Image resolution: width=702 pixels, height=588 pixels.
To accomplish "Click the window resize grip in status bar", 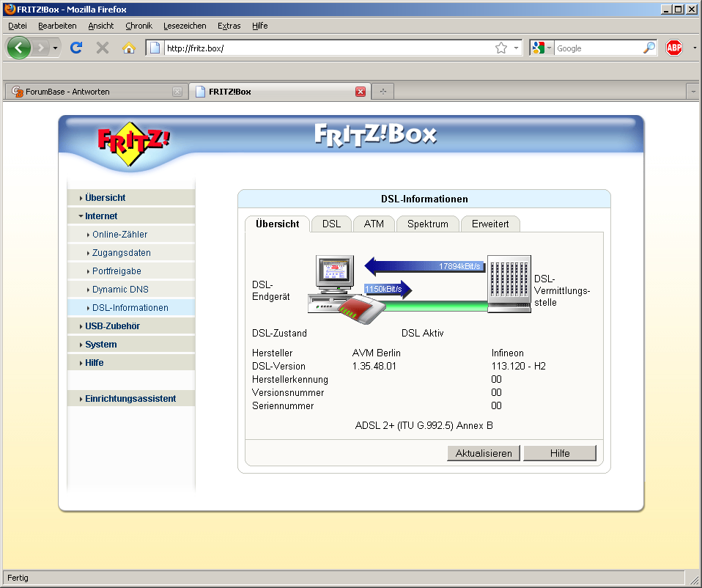I will [694, 579].
